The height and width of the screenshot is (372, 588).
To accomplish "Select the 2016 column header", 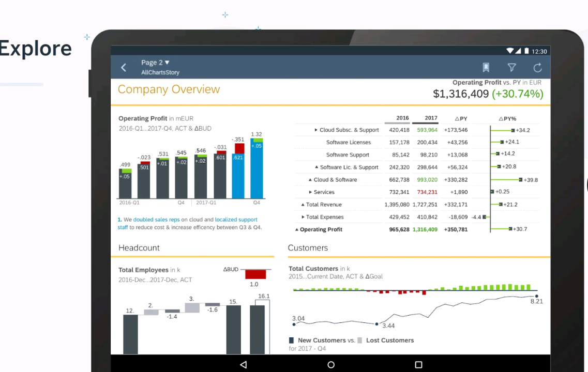I will (402, 118).
